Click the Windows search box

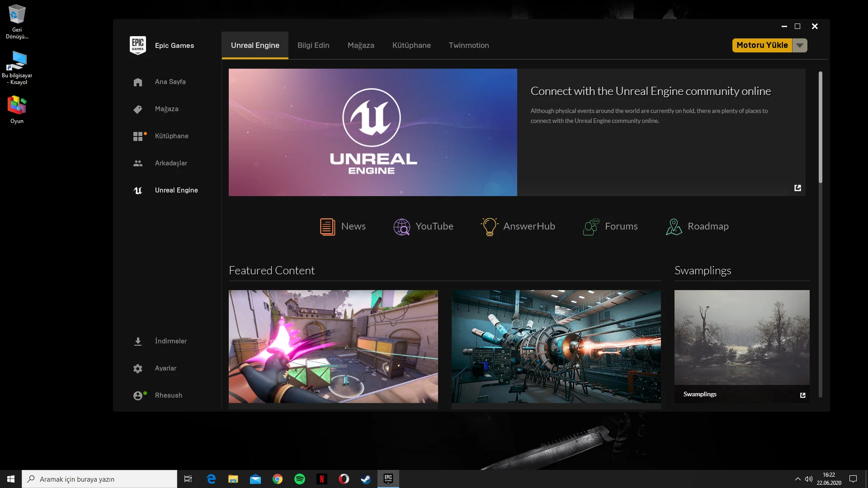point(99,479)
